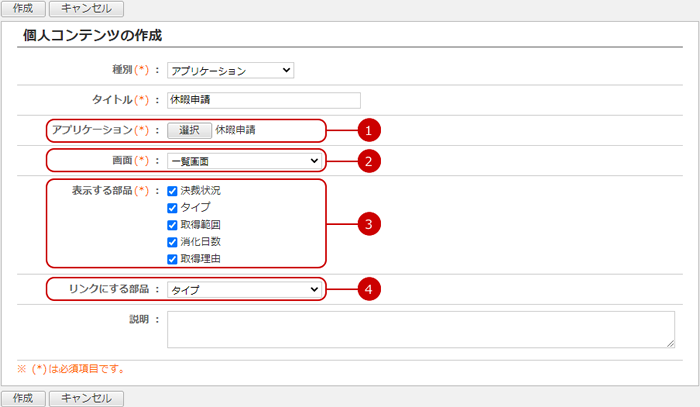Click into the タイトル text field
The height and width of the screenshot is (407, 700).
263,100
